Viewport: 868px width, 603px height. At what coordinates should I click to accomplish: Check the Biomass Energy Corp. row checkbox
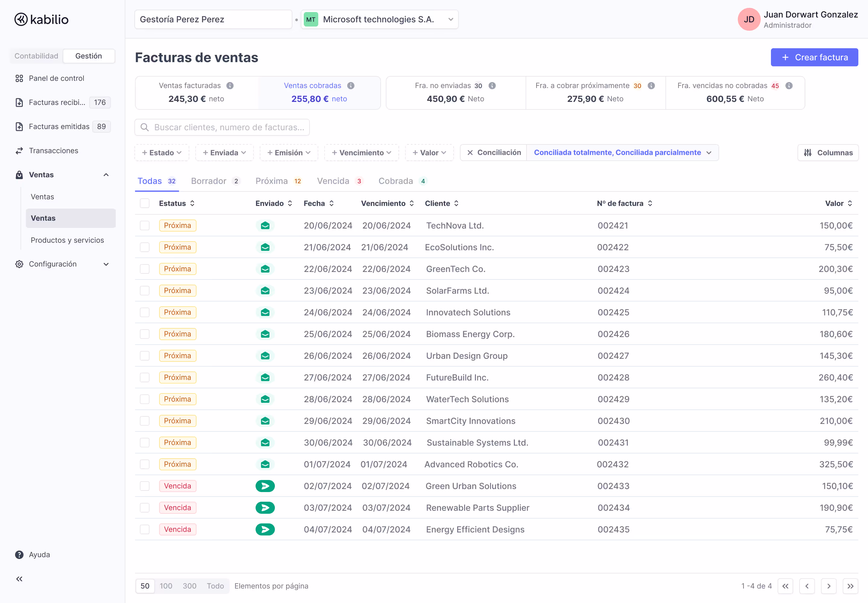(x=145, y=334)
